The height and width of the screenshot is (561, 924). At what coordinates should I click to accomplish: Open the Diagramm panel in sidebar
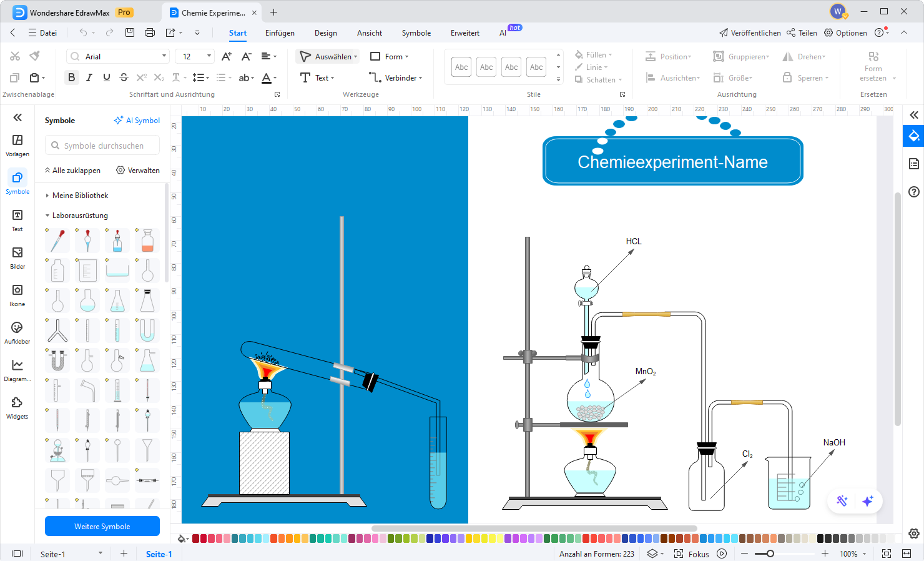tap(17, 370)
